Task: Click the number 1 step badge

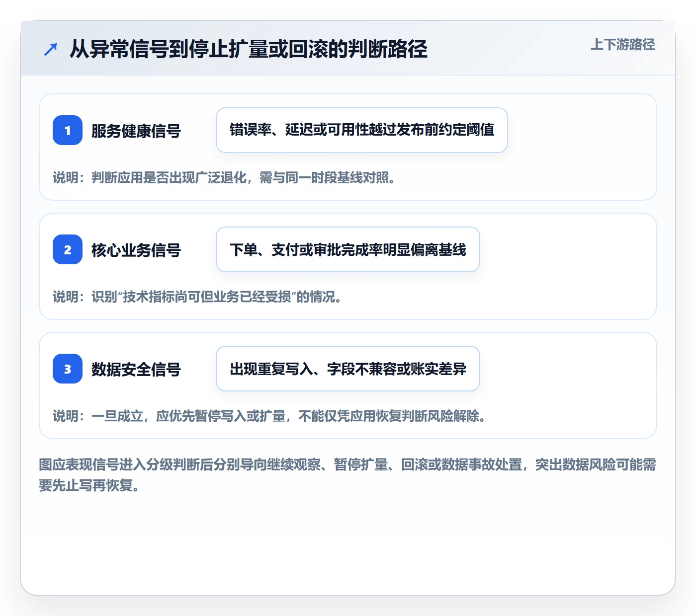Action: [68, 130]
